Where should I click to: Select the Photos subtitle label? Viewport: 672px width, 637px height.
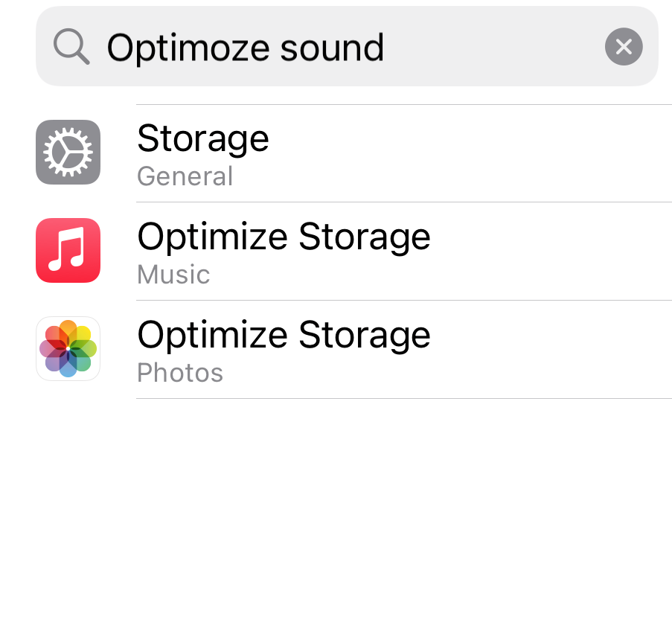(180, 373)
